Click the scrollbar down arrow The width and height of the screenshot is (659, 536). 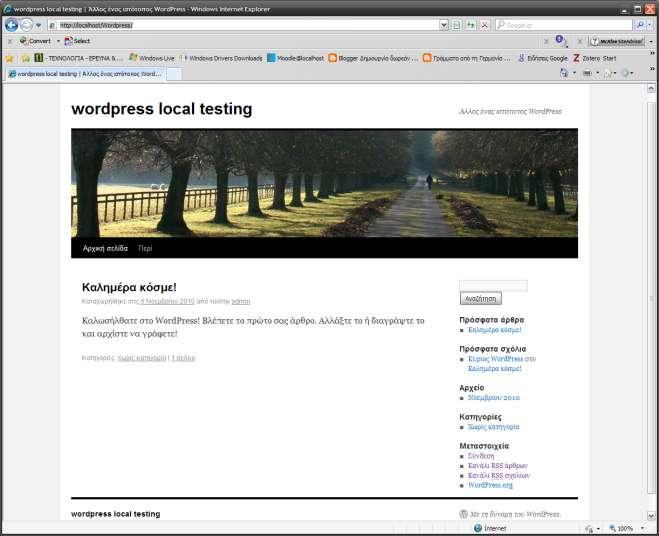(x=651, y=515)
